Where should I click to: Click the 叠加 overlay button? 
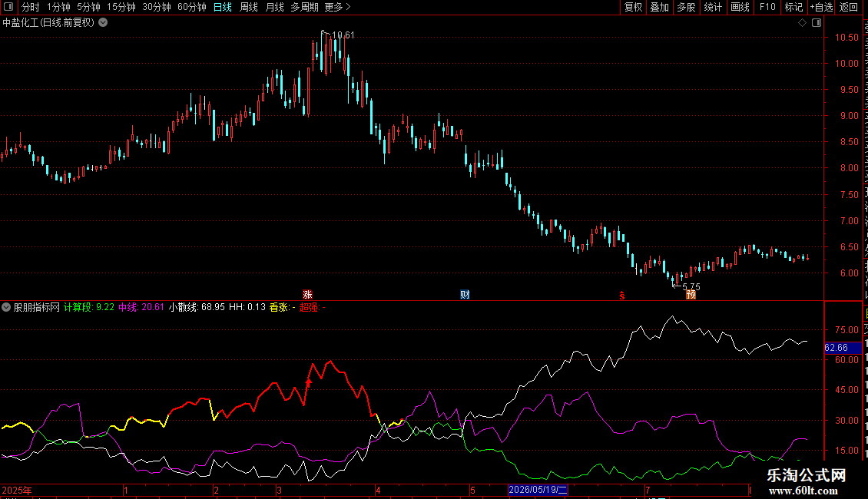[x=660, y=7]
